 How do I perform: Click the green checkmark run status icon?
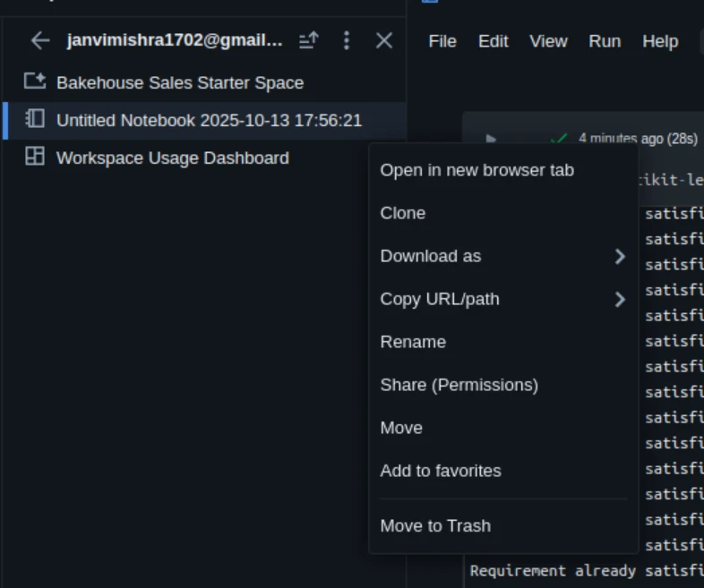[559, 139]
